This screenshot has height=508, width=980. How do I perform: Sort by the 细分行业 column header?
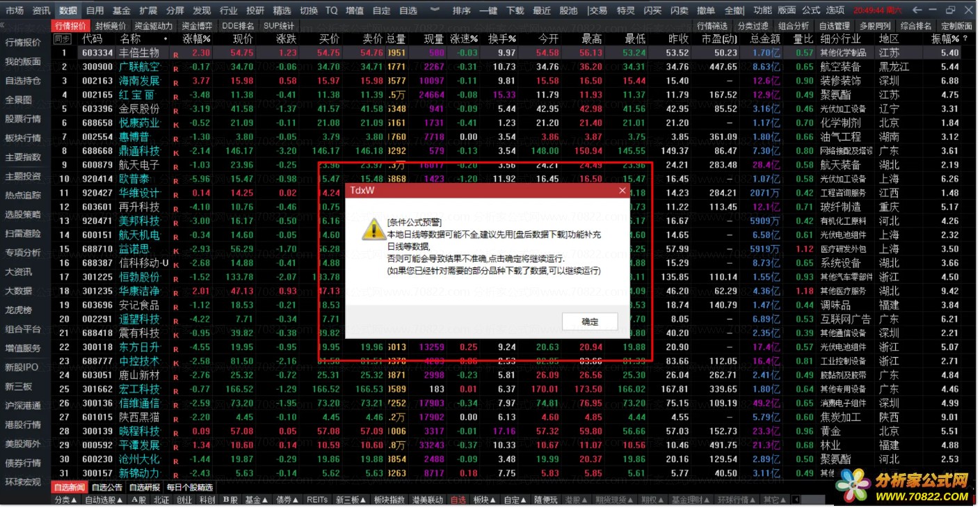coord(841,39)
